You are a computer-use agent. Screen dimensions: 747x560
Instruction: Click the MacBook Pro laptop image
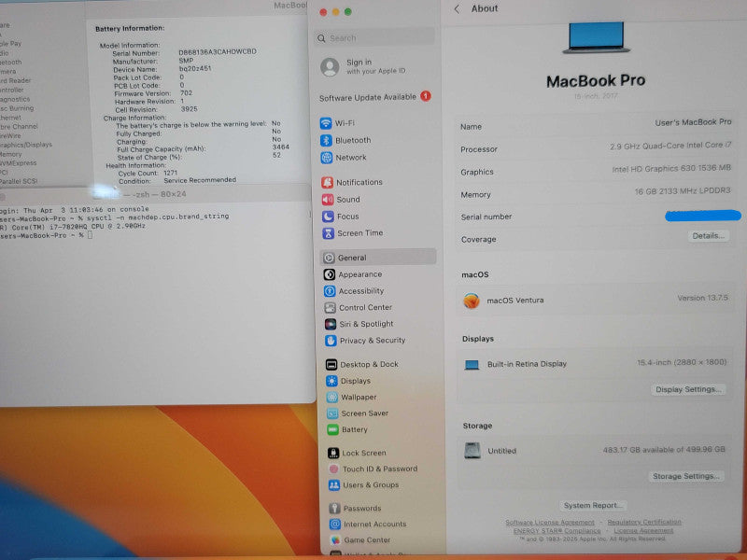coord(596,37)
